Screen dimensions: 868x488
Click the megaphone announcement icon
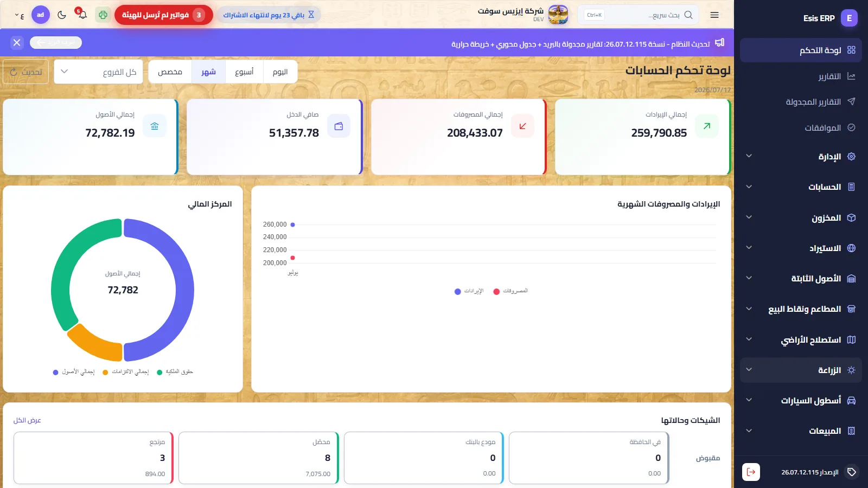[720, 42]
